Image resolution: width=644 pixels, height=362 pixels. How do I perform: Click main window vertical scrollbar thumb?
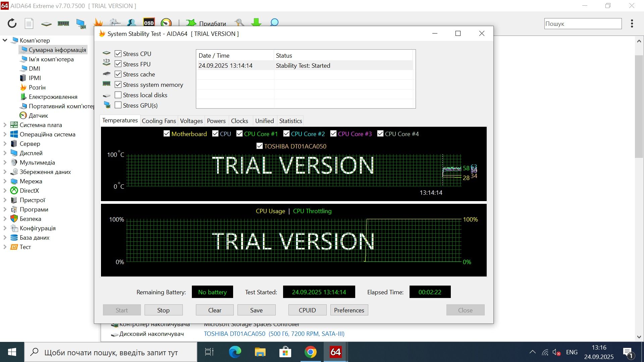pos(639,106)
